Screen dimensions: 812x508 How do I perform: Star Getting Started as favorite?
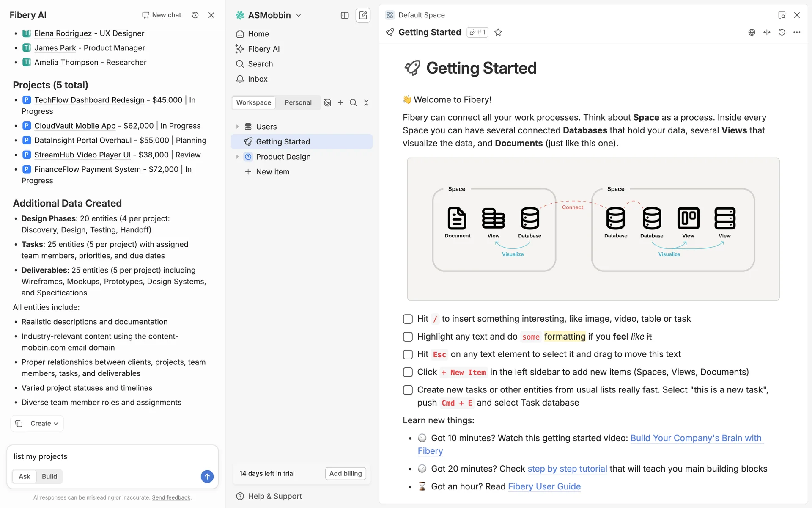[498, 33]
